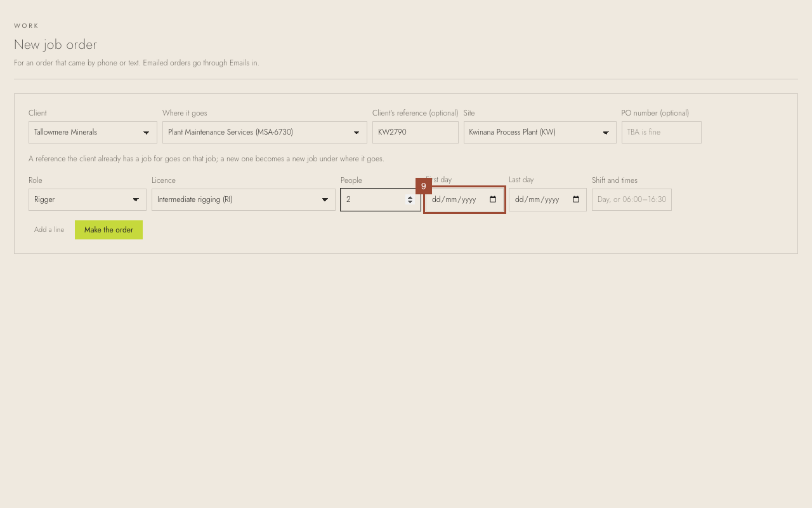The width and height of the screenshot is (812, 508).
Task: Click the Client field label
Action: (x=37, y=113)
